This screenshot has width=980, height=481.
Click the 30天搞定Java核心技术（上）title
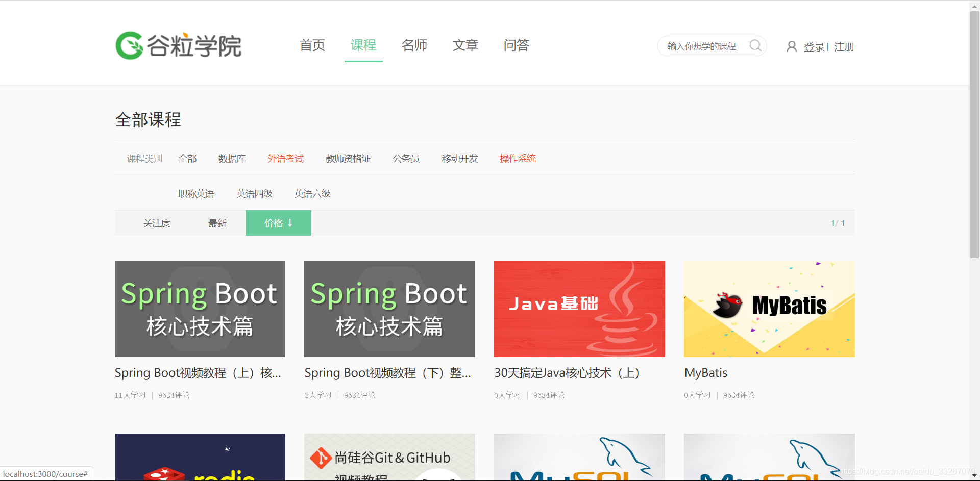[567, 373]
